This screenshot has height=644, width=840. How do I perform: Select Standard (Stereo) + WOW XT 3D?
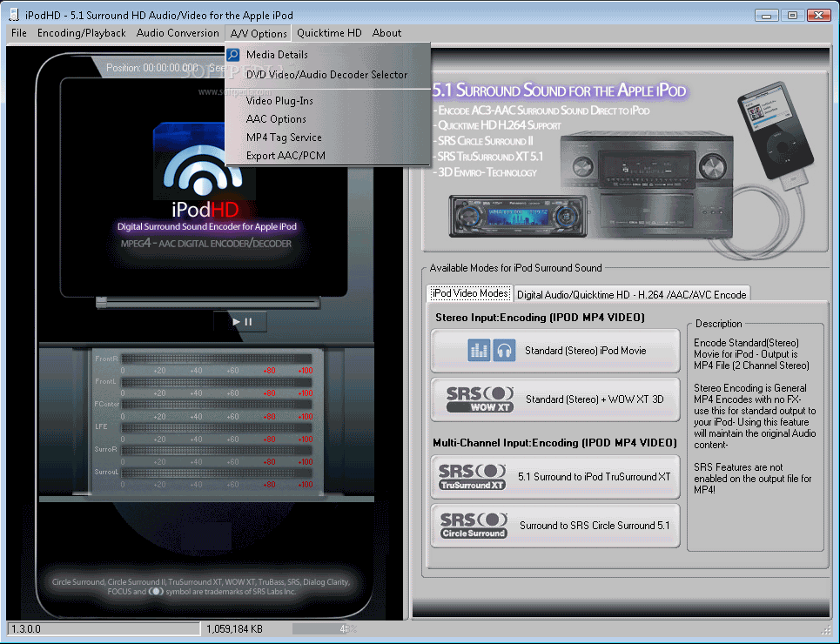(555, 399)
